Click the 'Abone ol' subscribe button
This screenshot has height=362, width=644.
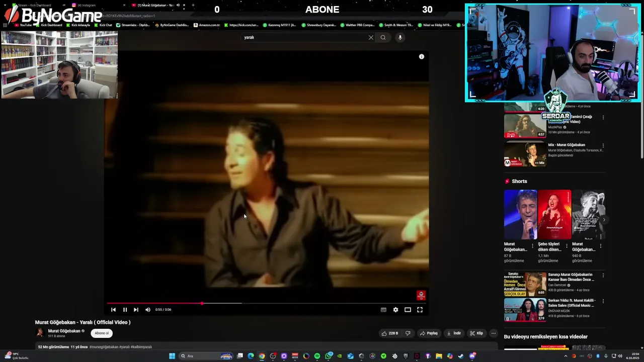tap(102, 333)
